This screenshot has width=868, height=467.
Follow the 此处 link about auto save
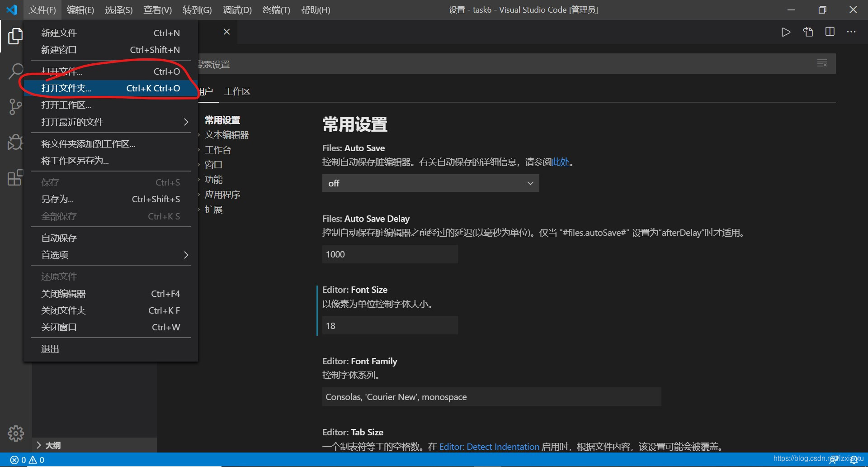point(560,162)
